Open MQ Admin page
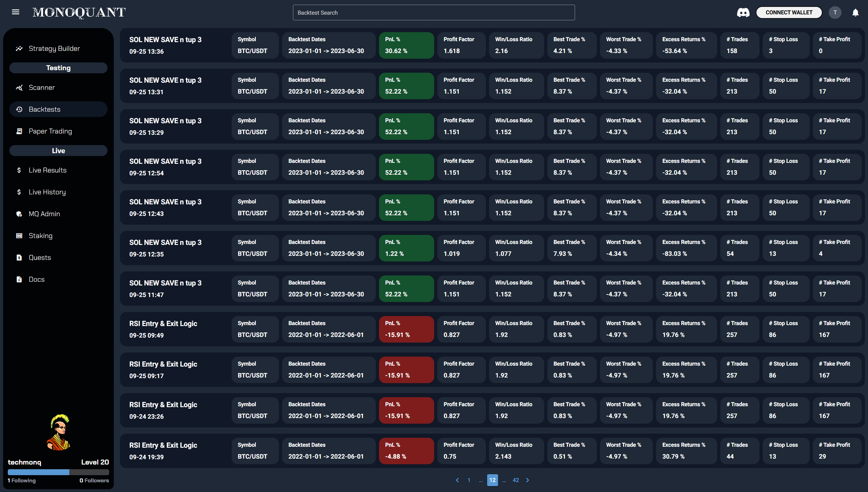Viewport: 868px width, 492px height. coord(58,214)
